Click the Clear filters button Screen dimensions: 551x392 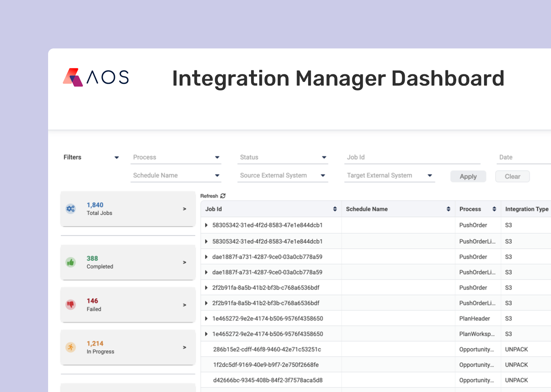click(x=512, y=176)
